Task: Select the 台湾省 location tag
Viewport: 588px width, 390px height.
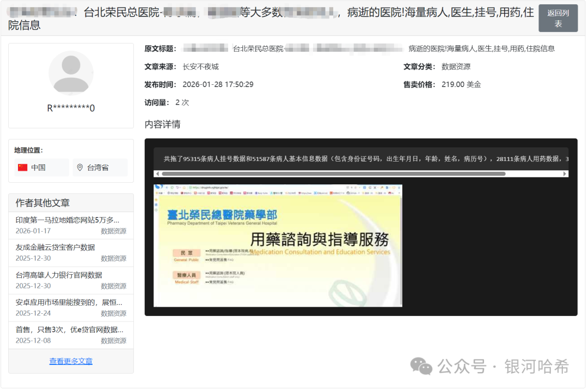Action: [100, 168]
